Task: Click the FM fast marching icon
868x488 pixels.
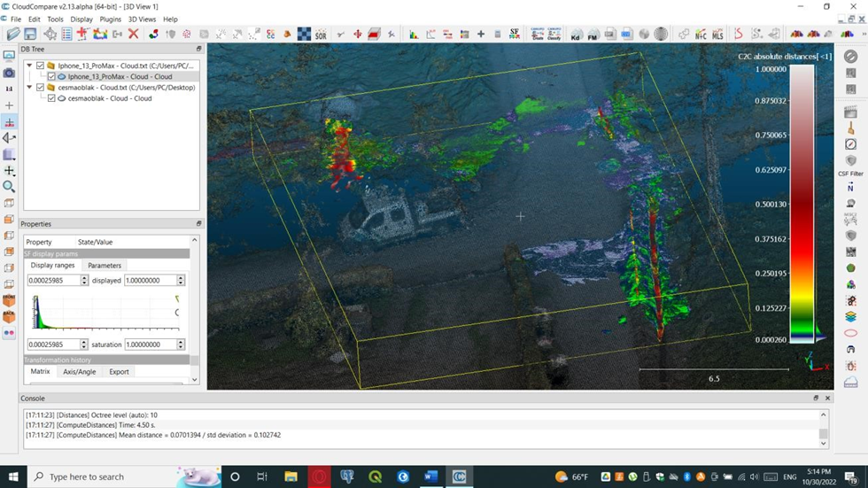Action: pyautogui.click(x=593, y=35)
